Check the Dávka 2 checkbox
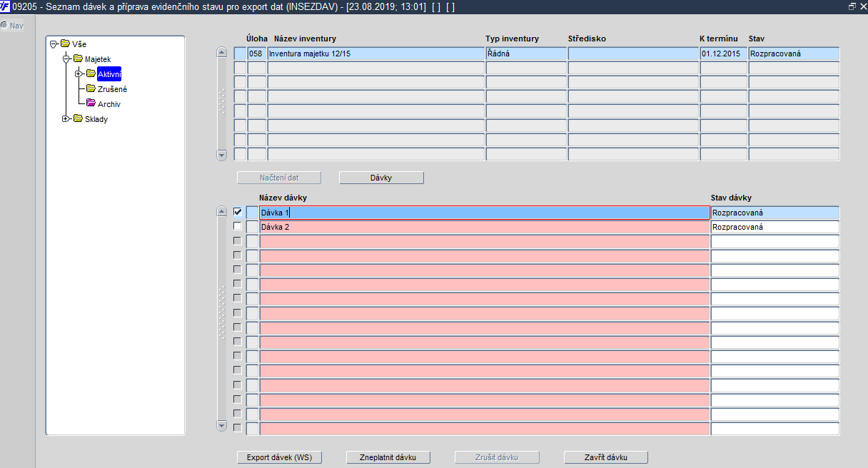868x468 pixels. coord(238,226)
